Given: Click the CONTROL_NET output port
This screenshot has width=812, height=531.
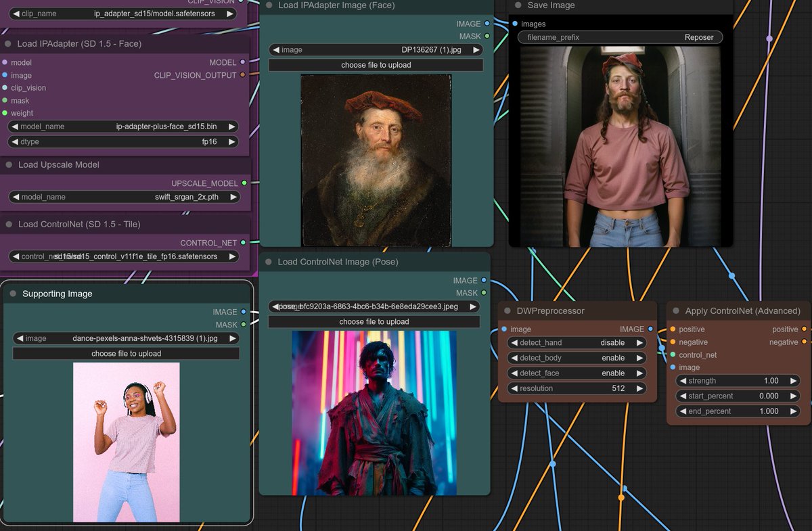Looking at the screenshot, I should pos(244,242).
